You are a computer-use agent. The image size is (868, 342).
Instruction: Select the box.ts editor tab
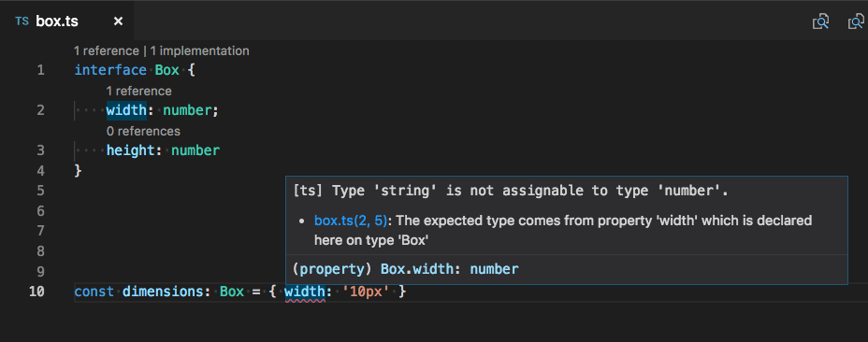click(x=66, y=21)
